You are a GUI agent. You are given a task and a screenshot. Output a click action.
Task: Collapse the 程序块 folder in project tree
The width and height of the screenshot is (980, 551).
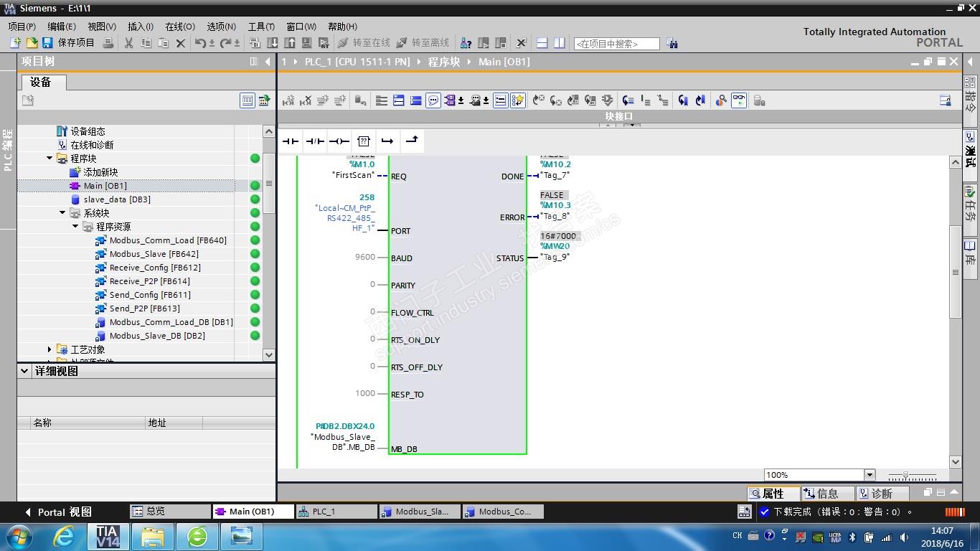click(50, 159)
